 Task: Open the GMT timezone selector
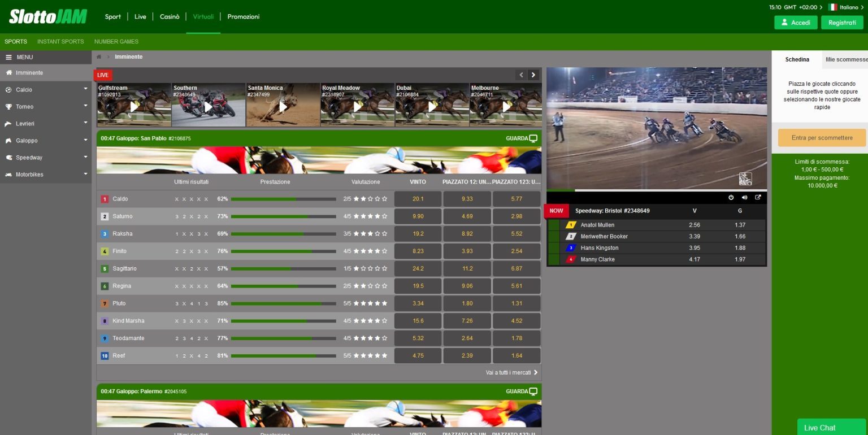(x=796, y=7)
